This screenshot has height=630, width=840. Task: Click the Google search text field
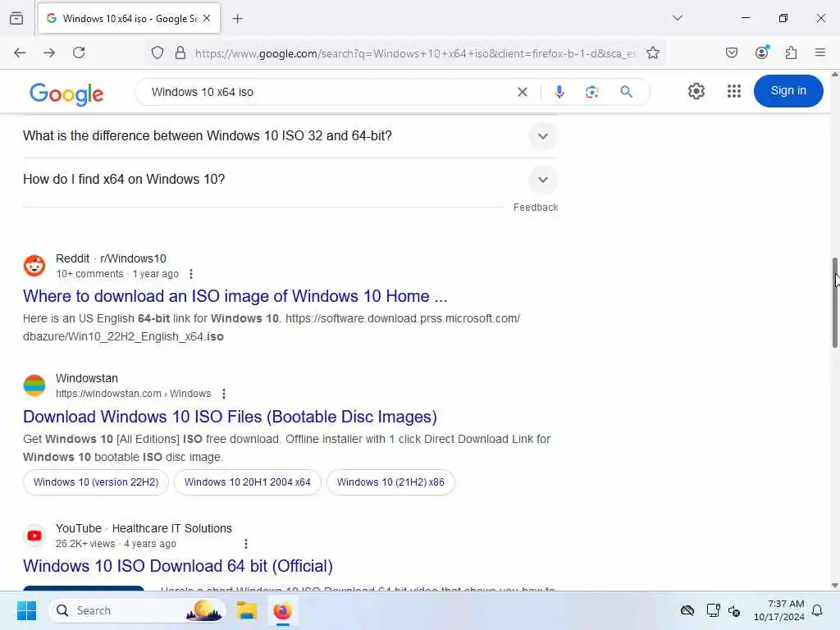[x=326, y=92]
